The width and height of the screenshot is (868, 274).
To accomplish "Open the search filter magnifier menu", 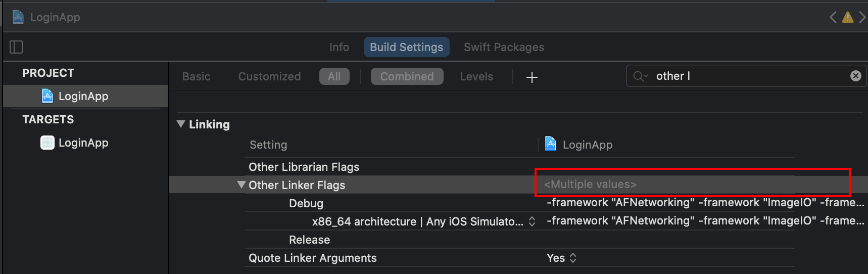I will pos(640,76).
